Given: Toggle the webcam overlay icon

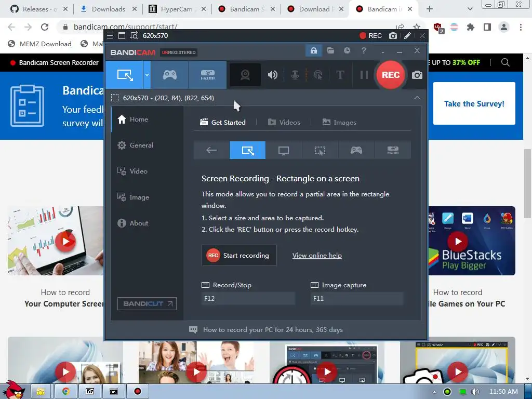Looking at the screenshot, I should tap(245, 75).
